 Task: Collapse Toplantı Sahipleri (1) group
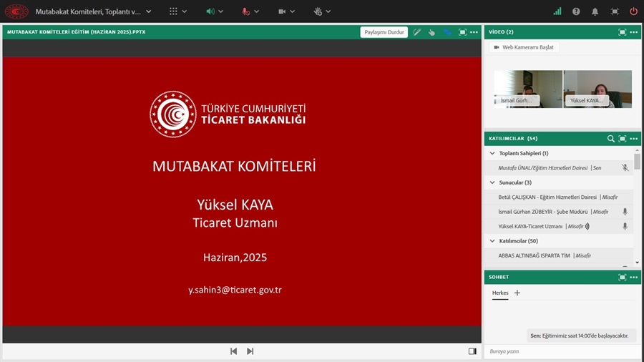(x=492, y=153)
